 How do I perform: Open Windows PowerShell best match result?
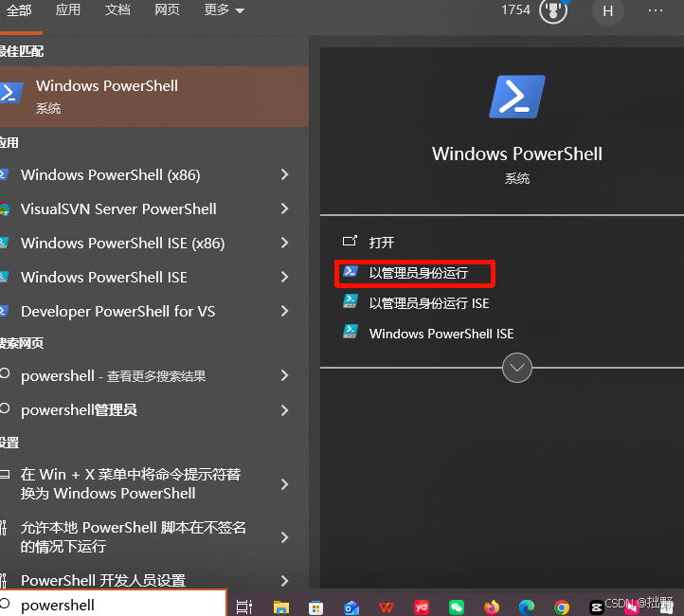click(154, 97)
